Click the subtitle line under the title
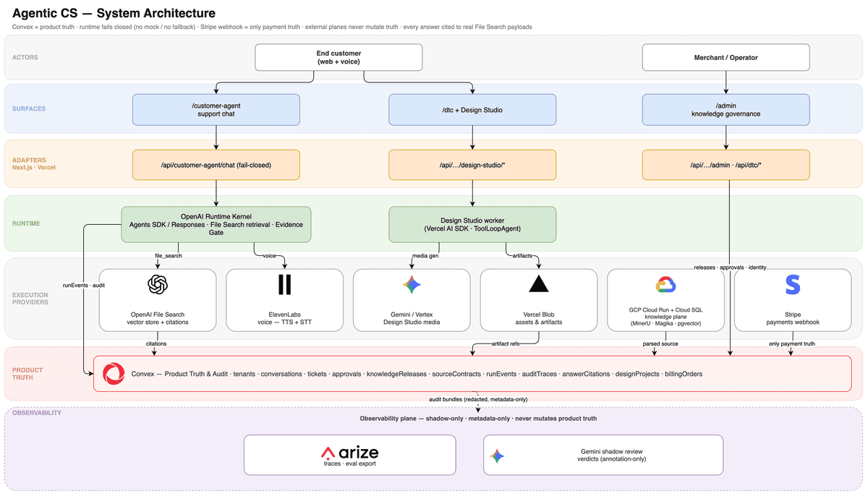The height and width of the screenshot is (496, 868). [272, 27]
